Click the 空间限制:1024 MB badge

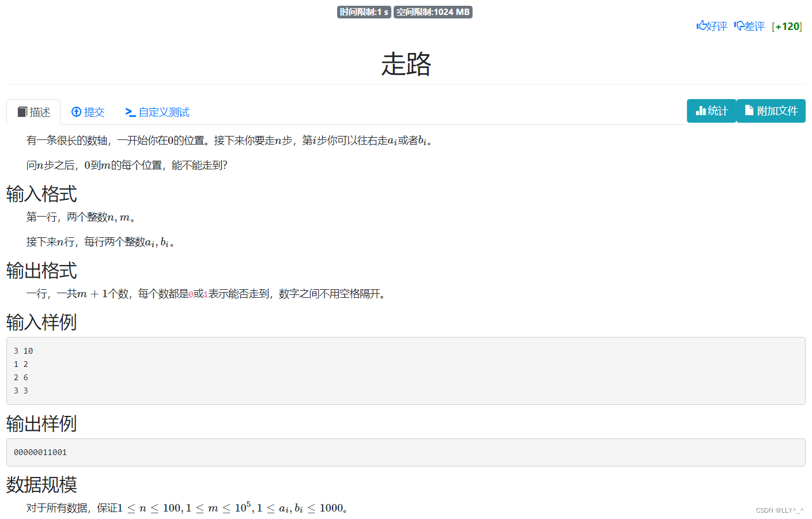[x=433, y=12]
